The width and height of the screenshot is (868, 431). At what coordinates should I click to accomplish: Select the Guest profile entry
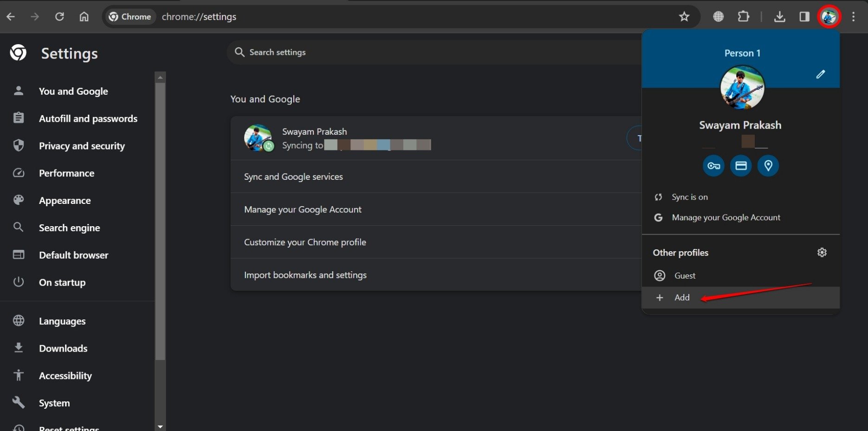[x=685, y=275]
